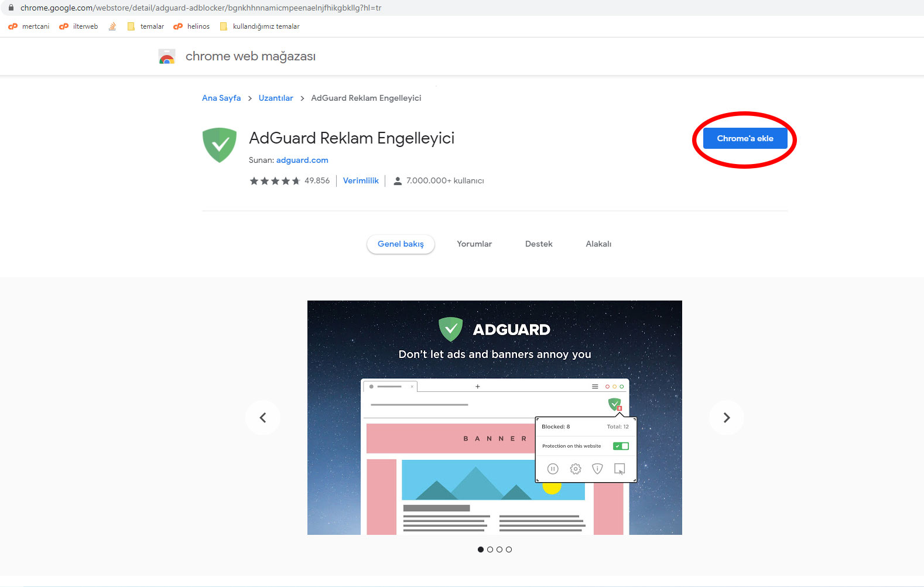Screen dimensions: 924x587
Task: Open the Ana Sayfa breadcrumb link
Action: point(221,98)
